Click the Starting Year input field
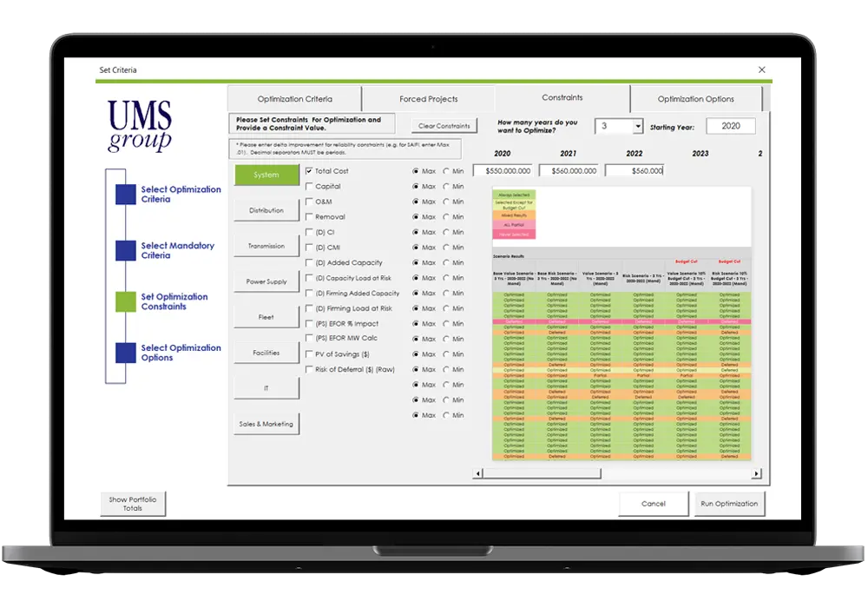Viewport: 868px width, 608px height. tap(730, 126)
